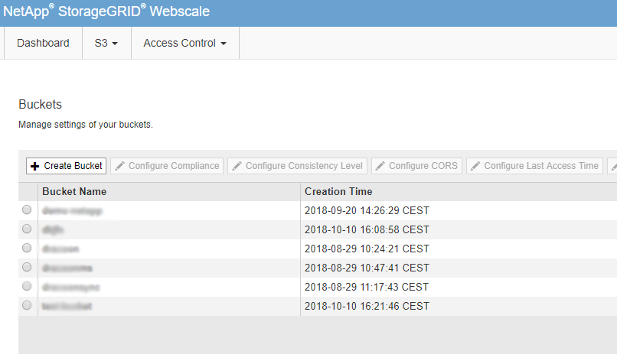Viewport: 617px width, 364px height.
Task: Click the NetApp StorageGRID Webscale title
Action: pos(106,11)
